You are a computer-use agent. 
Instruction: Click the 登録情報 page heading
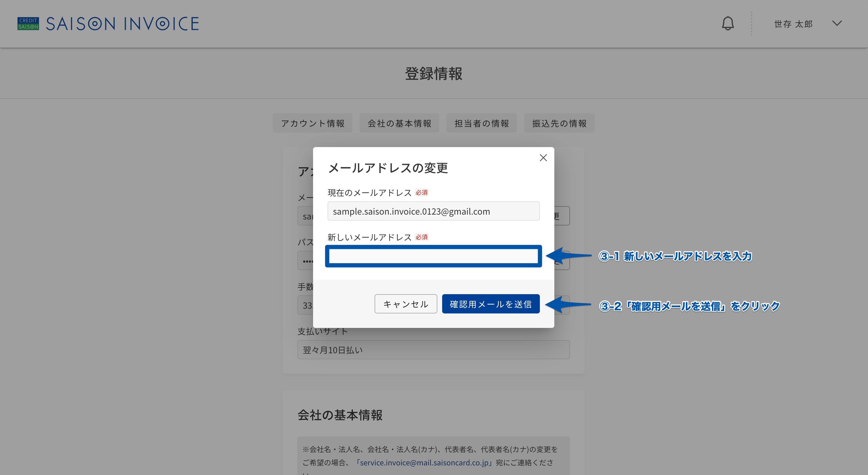[x=434, y=73]
